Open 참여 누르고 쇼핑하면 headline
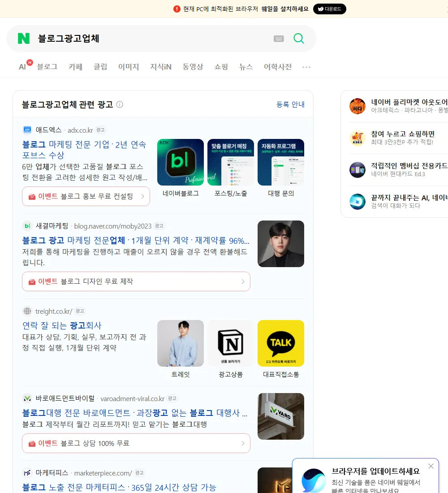 coord(403,134)
